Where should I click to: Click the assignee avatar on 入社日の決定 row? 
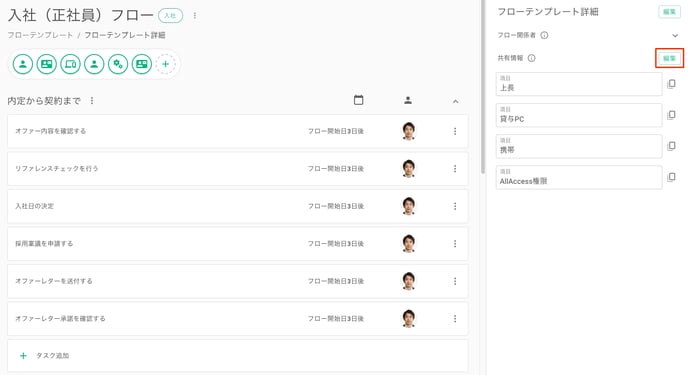408,206
